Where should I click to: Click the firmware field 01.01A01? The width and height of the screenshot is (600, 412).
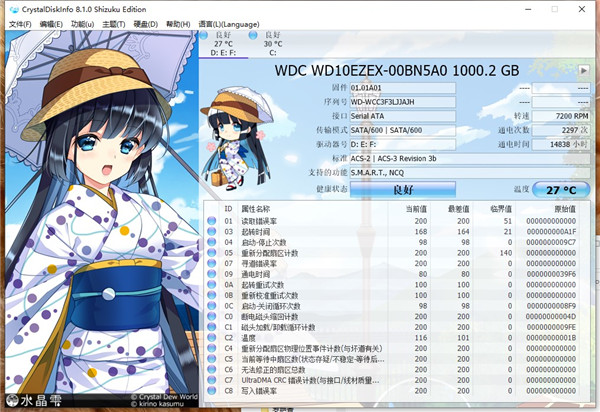(403, 88)
